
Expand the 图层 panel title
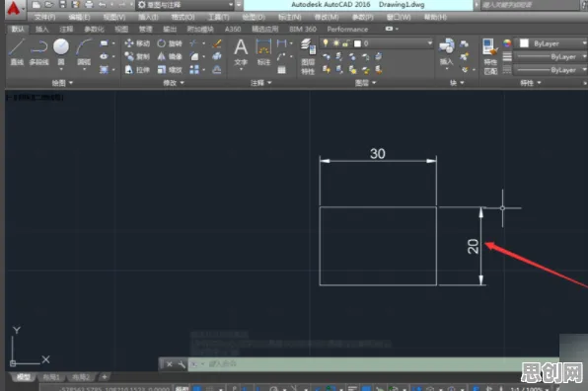pos(365,83)
